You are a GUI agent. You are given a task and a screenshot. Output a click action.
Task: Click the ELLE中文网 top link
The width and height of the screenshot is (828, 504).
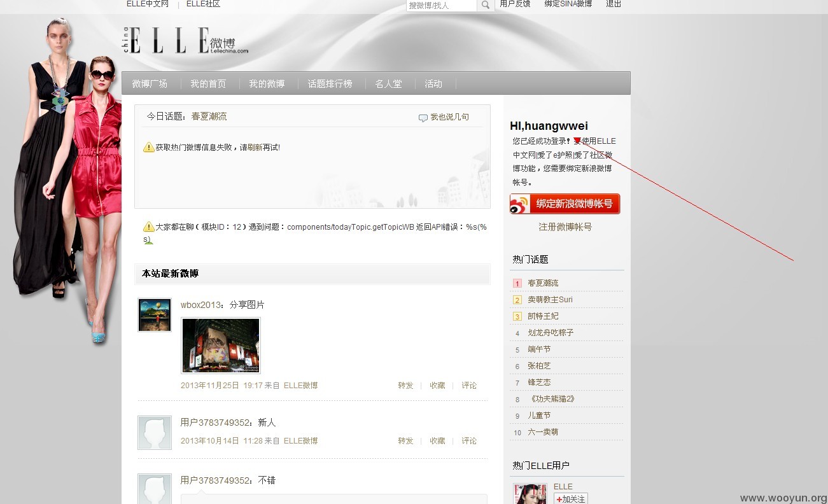pyautogui.click(x=148, y=4)
